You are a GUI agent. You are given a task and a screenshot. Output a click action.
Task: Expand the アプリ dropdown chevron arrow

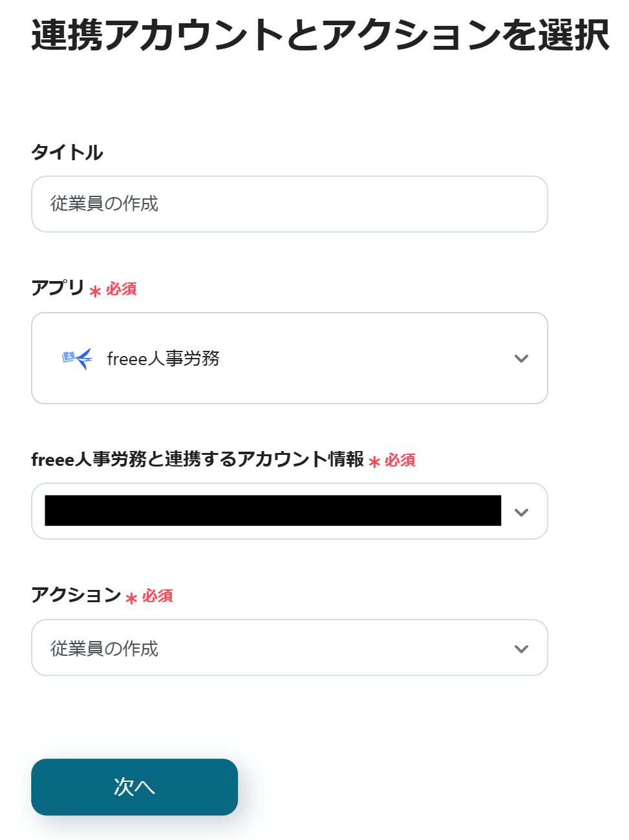(521, 359)
